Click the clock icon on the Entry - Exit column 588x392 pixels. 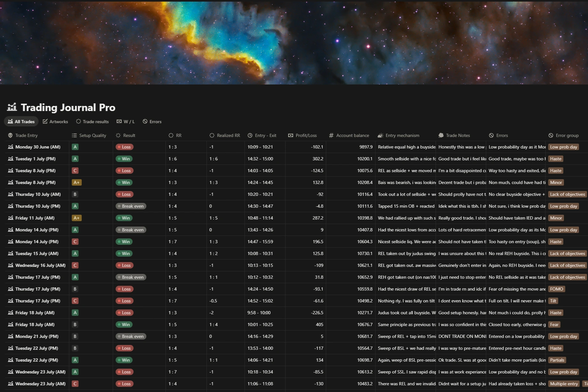(250, 135)
